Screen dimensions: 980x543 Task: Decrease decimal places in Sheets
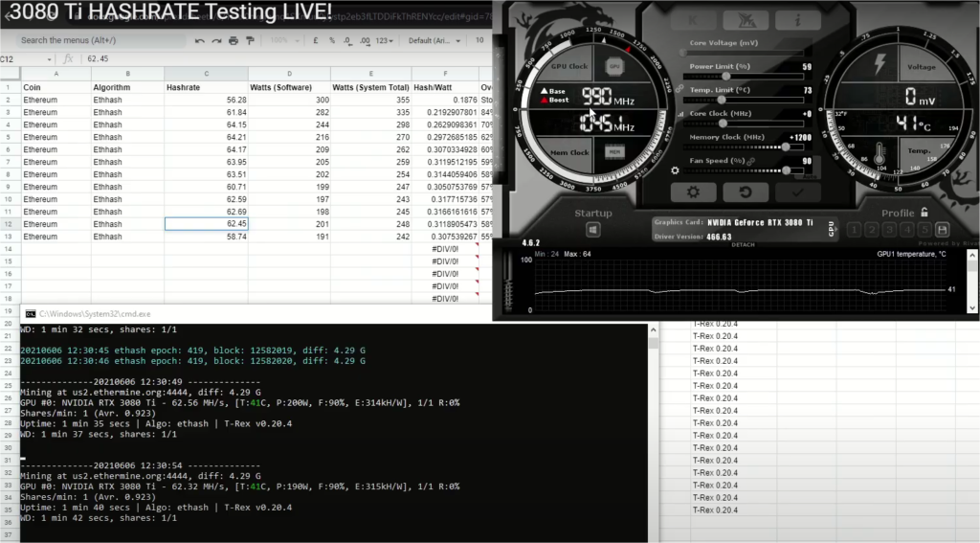click(x=347, y=40)
